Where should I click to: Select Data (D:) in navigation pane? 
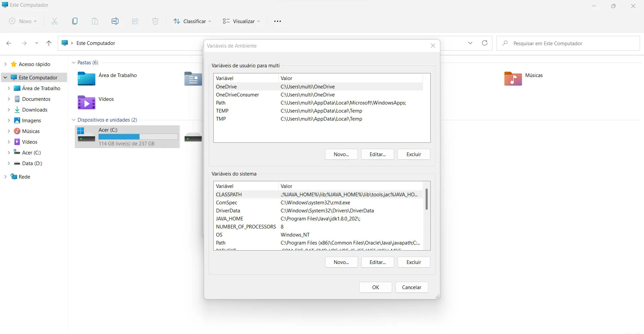click(x=32, y=163)
